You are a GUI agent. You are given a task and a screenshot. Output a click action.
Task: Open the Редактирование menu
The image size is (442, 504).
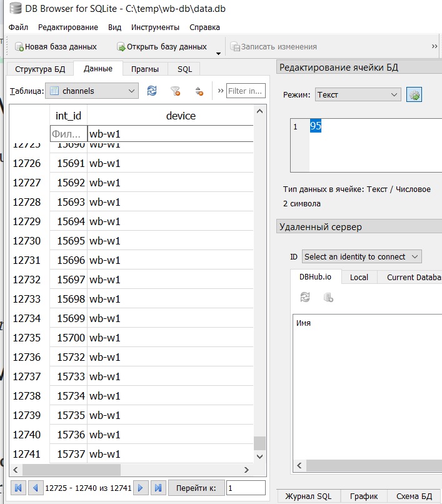(x=68, y=28)
